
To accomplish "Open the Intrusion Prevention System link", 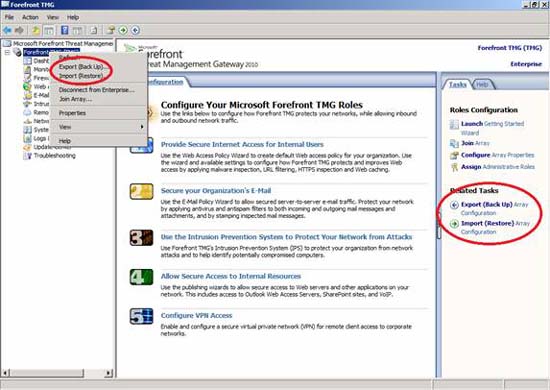I will pyautogui.click(x=286, y=237).
